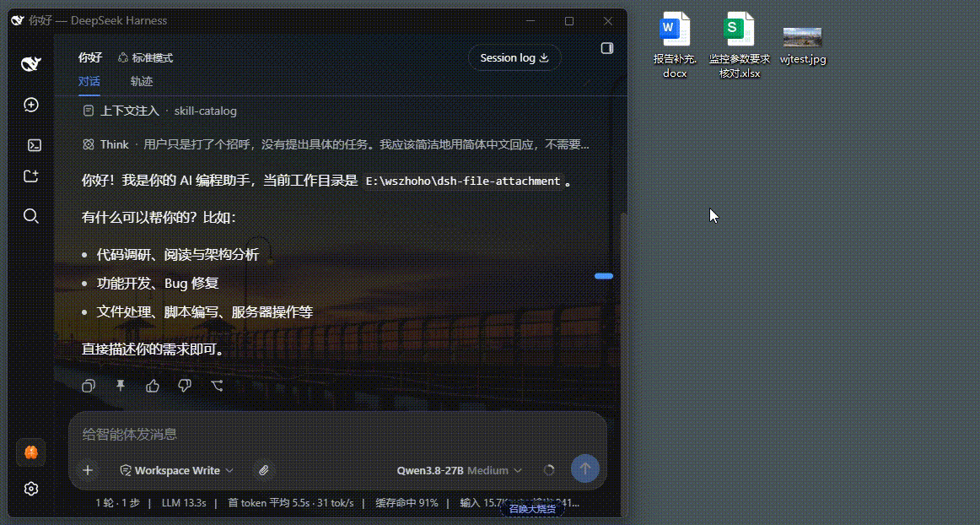Image resolution: width=980 pixels, height=525 pixels.
Task: Click the 代码调研、阅读与架构分析 bullet
Action: pos(177,255)
